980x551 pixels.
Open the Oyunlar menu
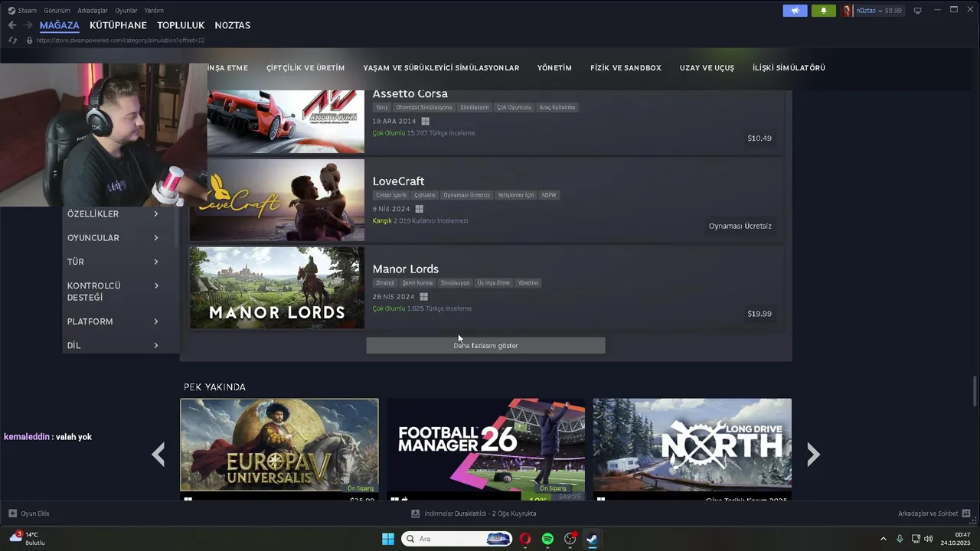[126, 11]
